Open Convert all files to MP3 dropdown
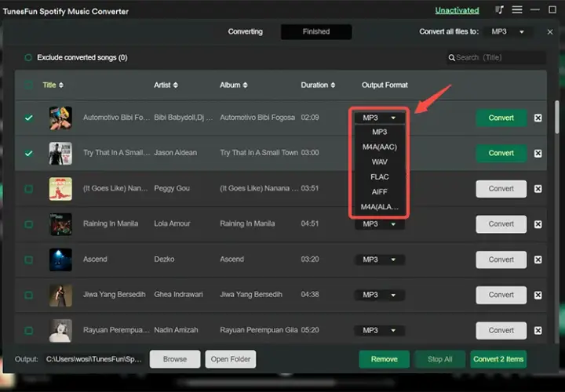 (508, 31)
